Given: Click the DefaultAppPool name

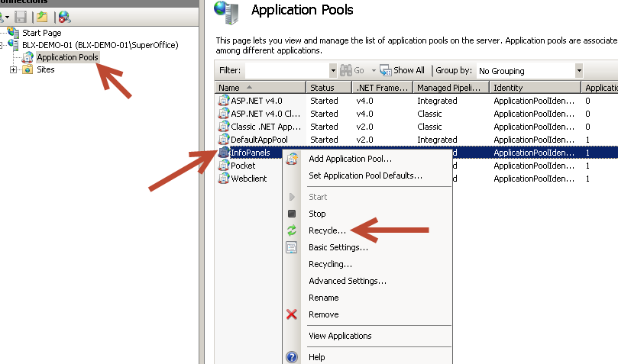Looking at the screenshot, I should pyautogui.click(x=259, y=140).
